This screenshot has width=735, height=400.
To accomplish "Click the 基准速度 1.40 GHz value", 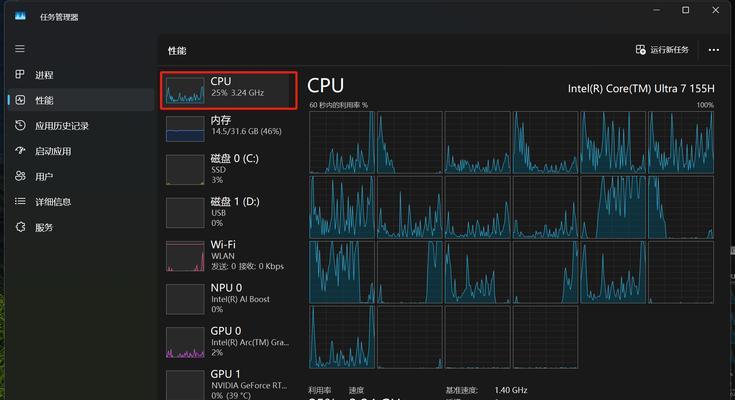I will (511, 390).
